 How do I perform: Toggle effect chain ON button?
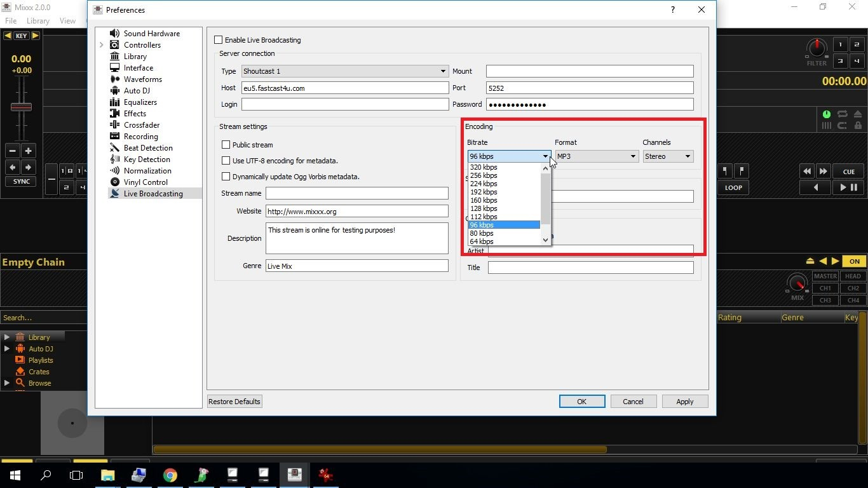(x=855, y=261)
